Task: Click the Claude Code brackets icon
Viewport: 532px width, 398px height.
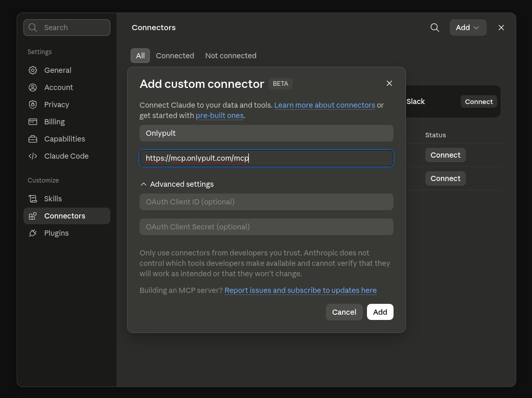Action: (x=33, y=156)
